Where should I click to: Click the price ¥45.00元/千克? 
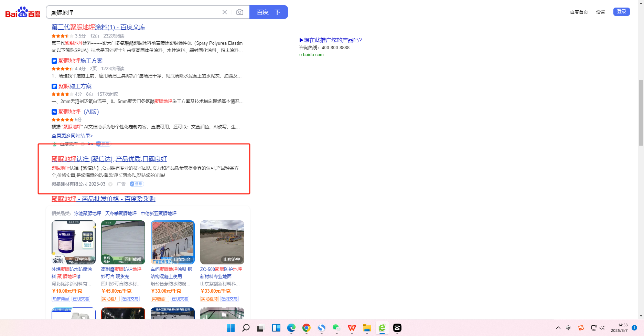pos(117,291)
